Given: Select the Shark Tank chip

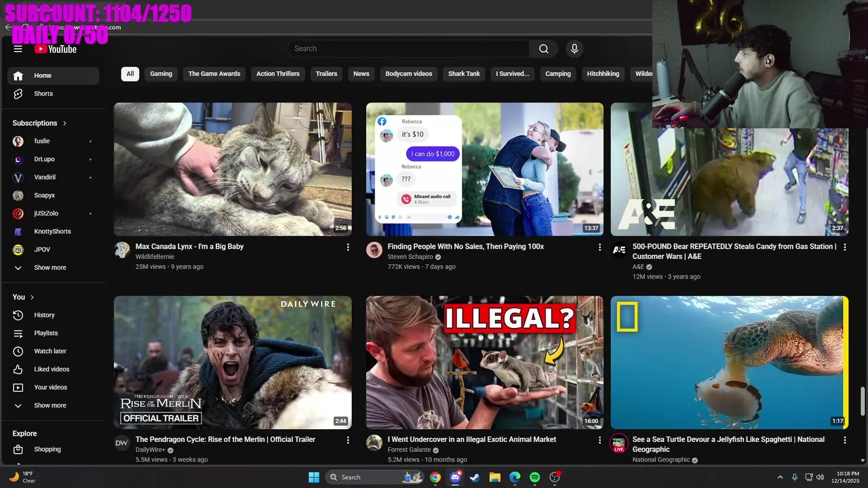Looking at the screenshot, I should [464, 74].
